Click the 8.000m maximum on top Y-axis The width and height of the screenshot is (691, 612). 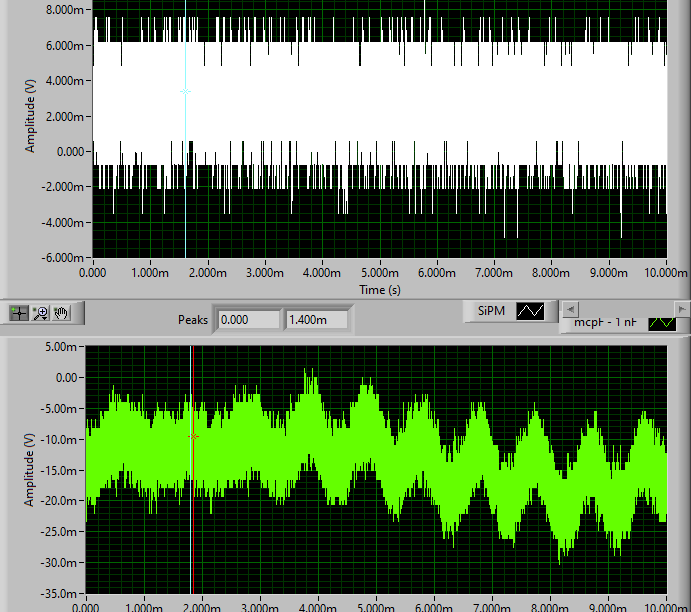pos(62,9)
